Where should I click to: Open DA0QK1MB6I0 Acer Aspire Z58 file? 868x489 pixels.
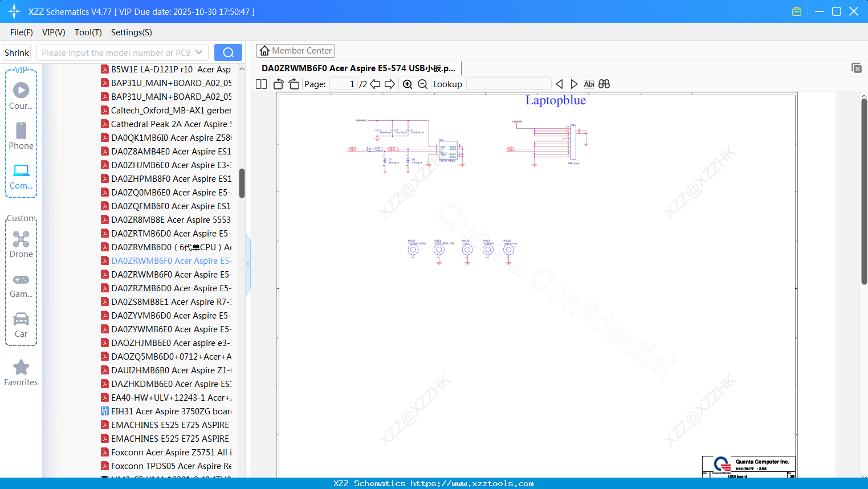(166, 137)
